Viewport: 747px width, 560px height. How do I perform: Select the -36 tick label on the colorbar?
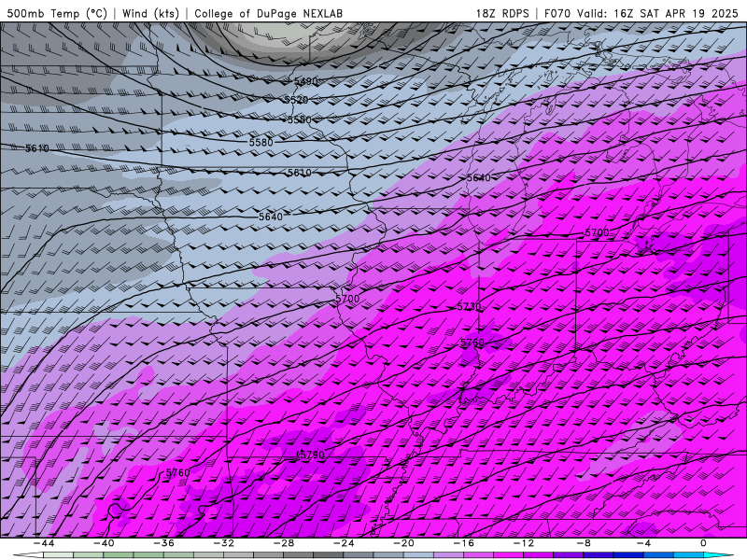point(163,543)
